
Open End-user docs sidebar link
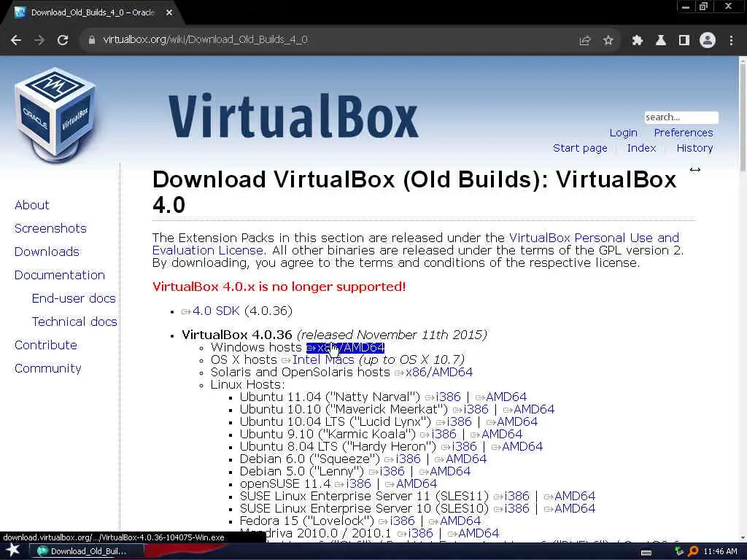tap(74, 298)
